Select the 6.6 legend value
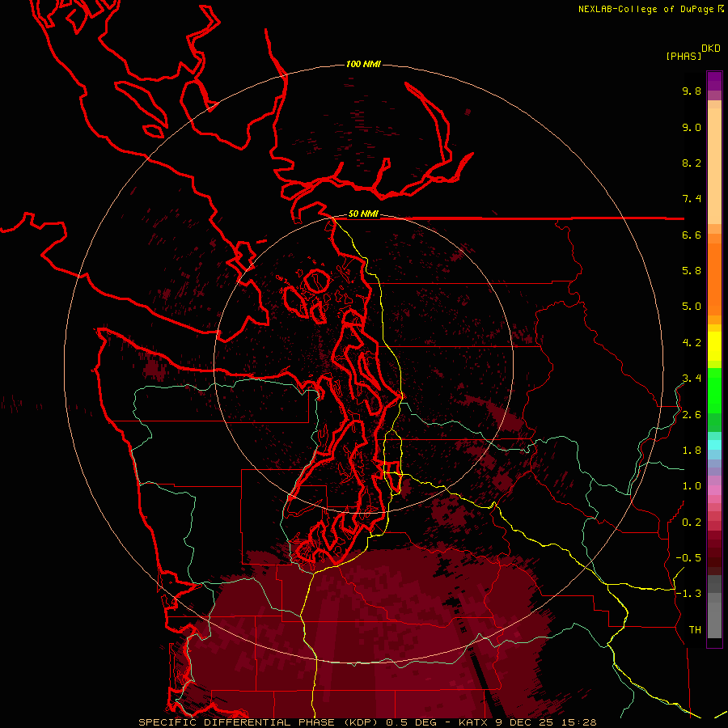The image size is (728, 728). pyautogui.click(x=692, y=235)
